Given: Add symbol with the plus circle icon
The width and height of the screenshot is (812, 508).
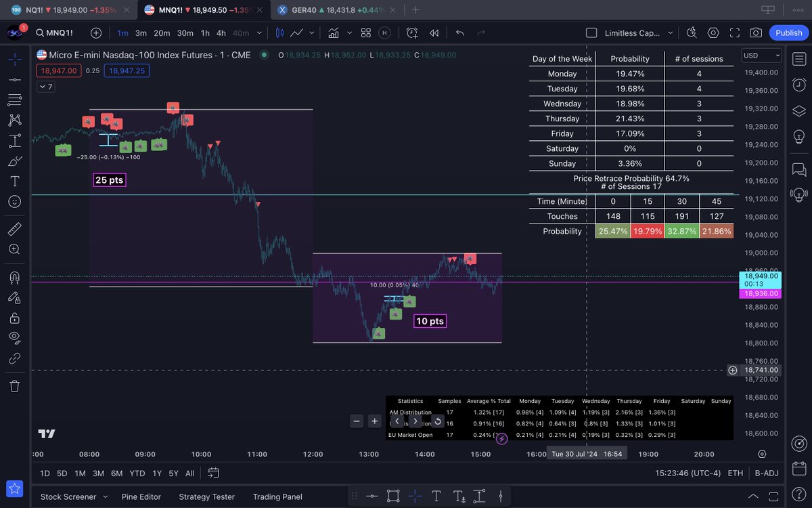Looking at the screenshot, I should (x=96, y=33).
